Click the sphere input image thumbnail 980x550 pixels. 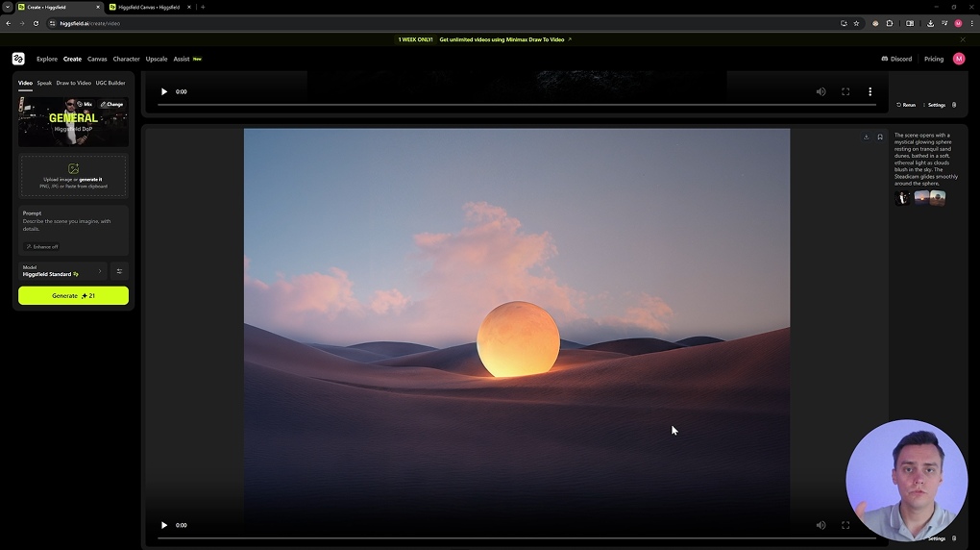point(938,198)
